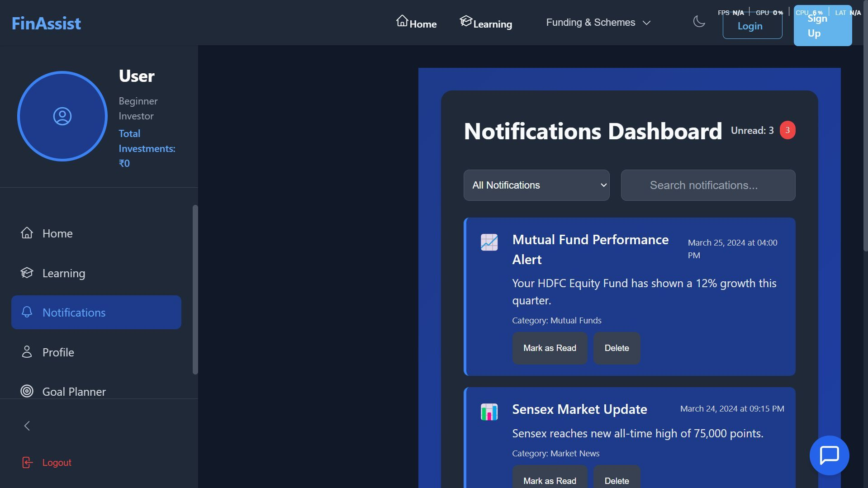Open Goal Planner from the sidebar
Screen dimensions: 868x488
[x=74, y=391]
